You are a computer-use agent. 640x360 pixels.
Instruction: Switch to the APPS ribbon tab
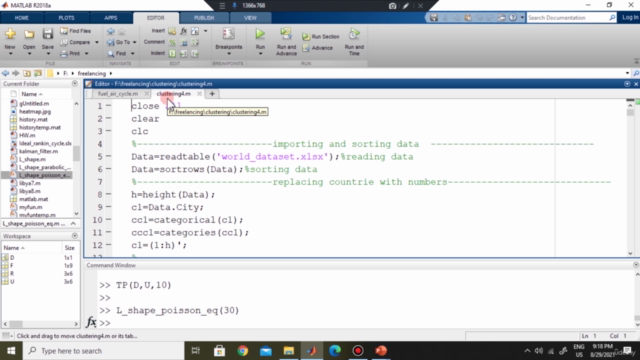point(111,18)
